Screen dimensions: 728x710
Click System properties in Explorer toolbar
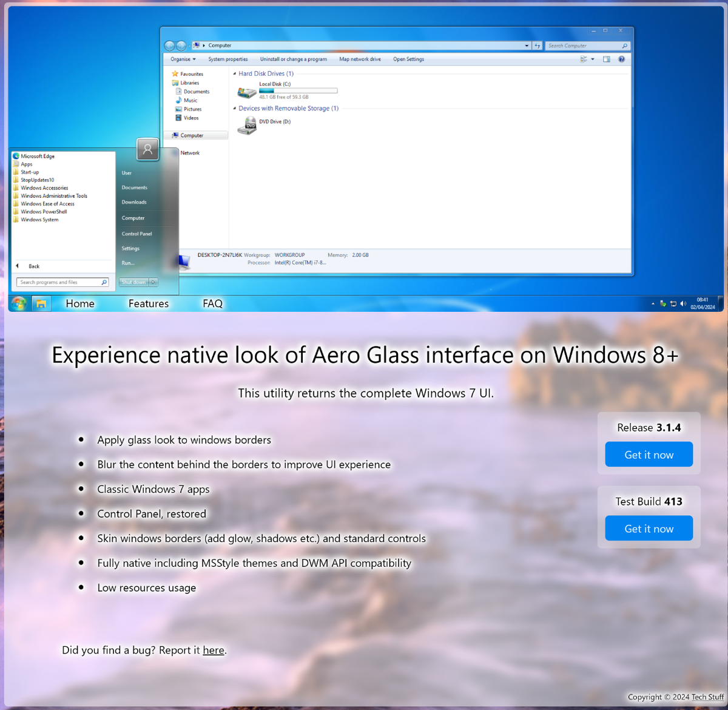click(x=228, y=59)
